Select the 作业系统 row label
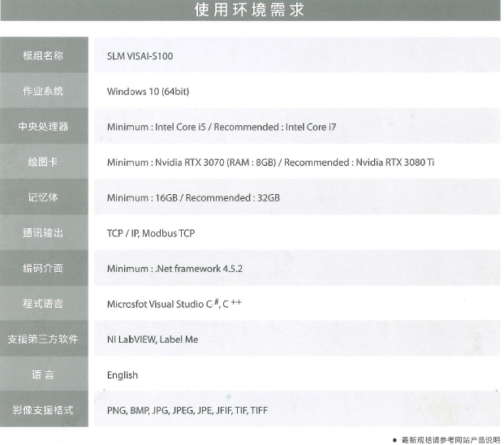 pyautogui.click(x=44, y=91)
